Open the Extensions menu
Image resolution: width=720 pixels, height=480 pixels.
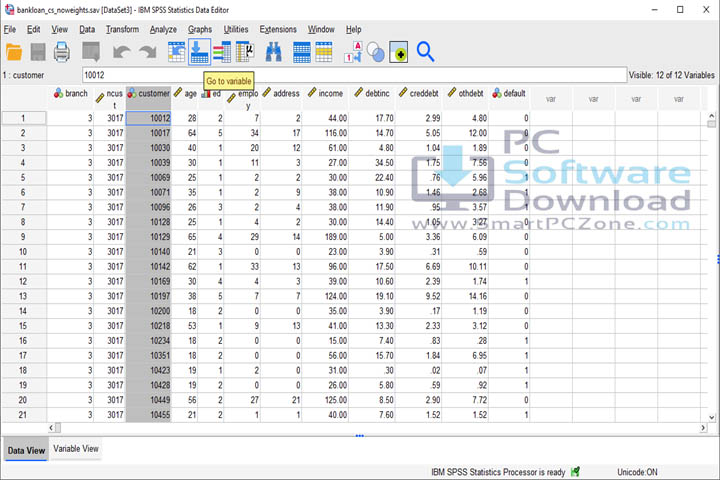278,29
